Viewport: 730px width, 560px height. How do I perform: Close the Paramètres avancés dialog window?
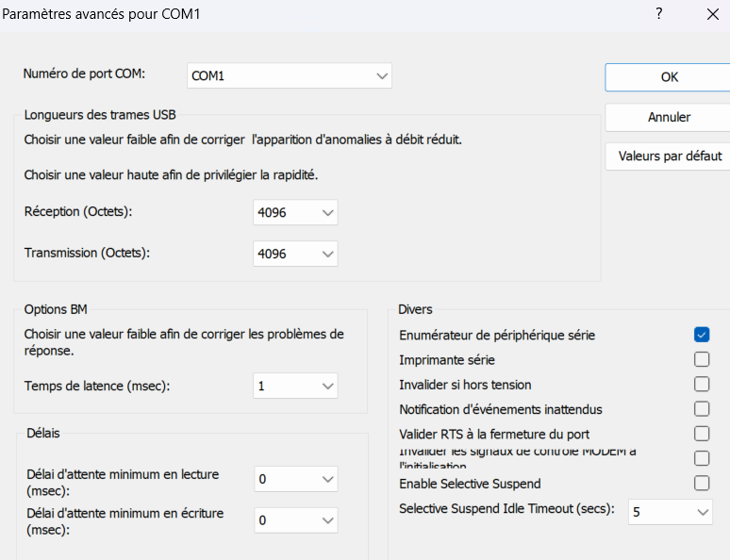712,14
